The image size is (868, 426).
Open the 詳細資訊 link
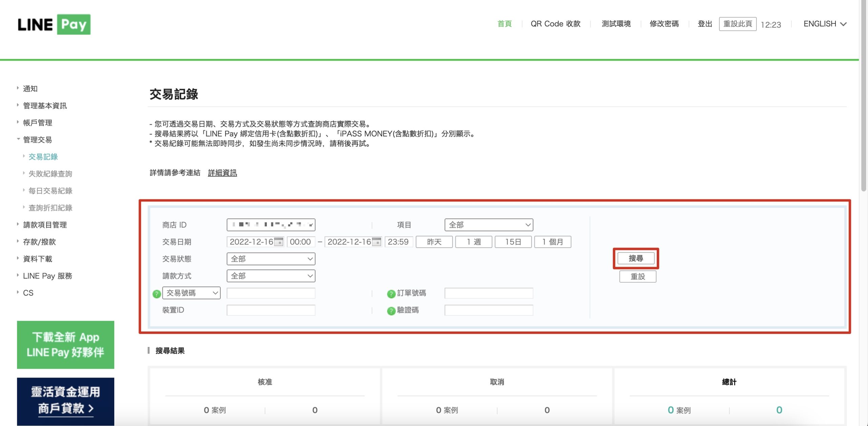coord(222,173)
